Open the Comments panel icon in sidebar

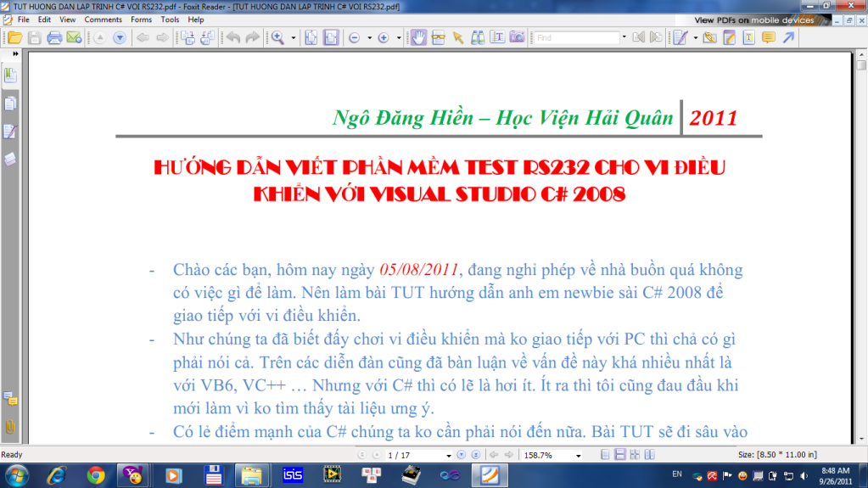(x=10, y=399)
